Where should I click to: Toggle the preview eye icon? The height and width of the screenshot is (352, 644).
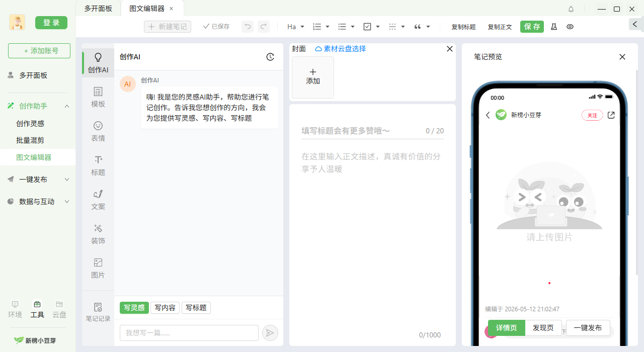pos(570,27)
